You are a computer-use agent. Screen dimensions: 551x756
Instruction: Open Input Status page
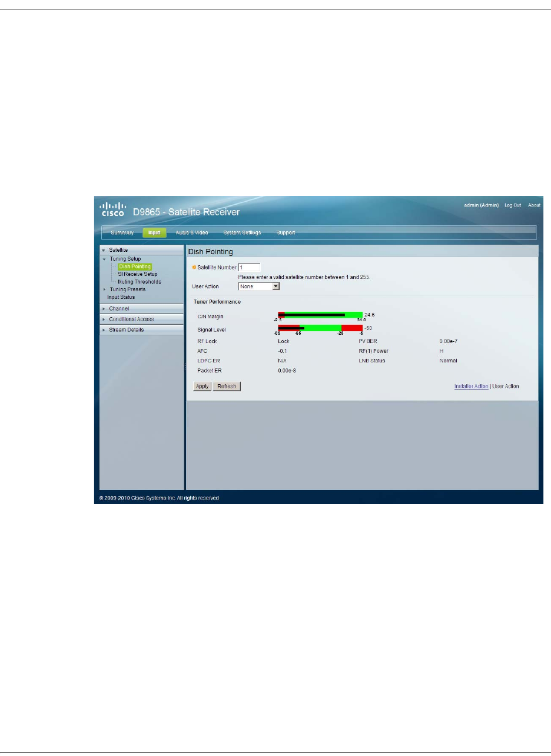pyautogui.click(x=121, y=297)
